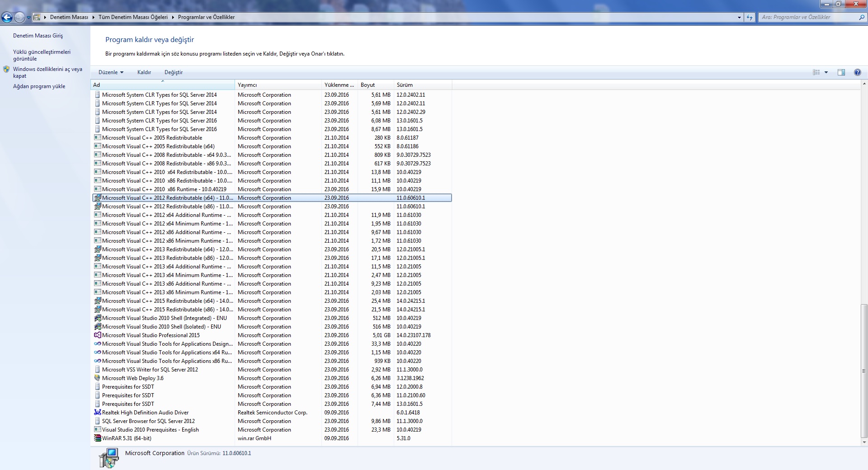Click Tools for Applications Design infinity icon
Viewport: 868px width, 470px height.
click(97, 344)
